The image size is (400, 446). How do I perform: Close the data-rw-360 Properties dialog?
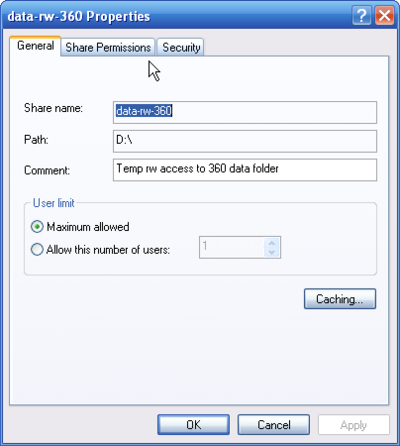coord(384,16)
